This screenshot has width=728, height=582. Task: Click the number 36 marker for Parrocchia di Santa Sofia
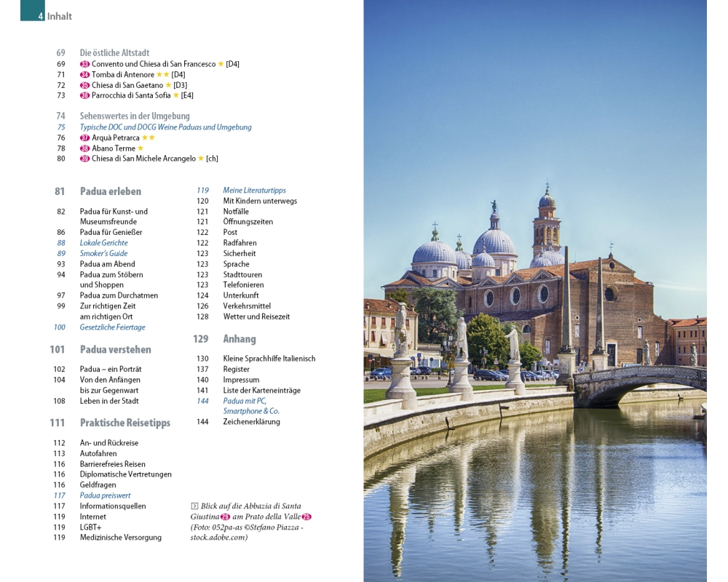pyautogui.click(x=84, y=95)
